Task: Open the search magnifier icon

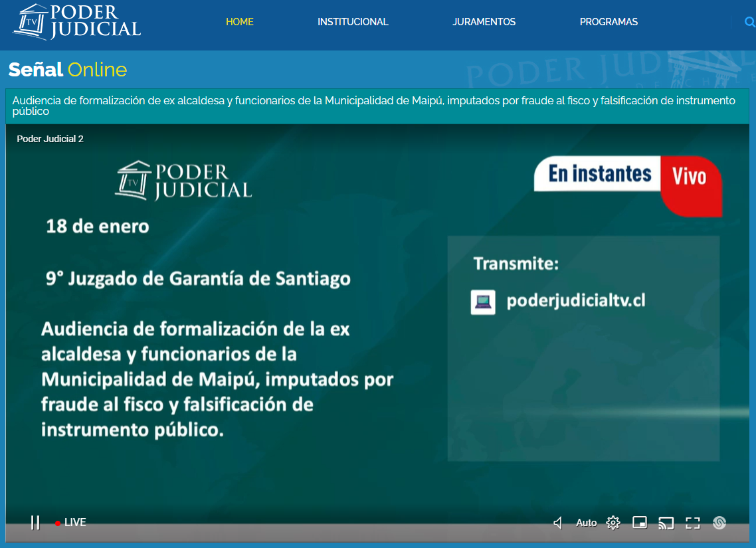Action: pos(749,22)
